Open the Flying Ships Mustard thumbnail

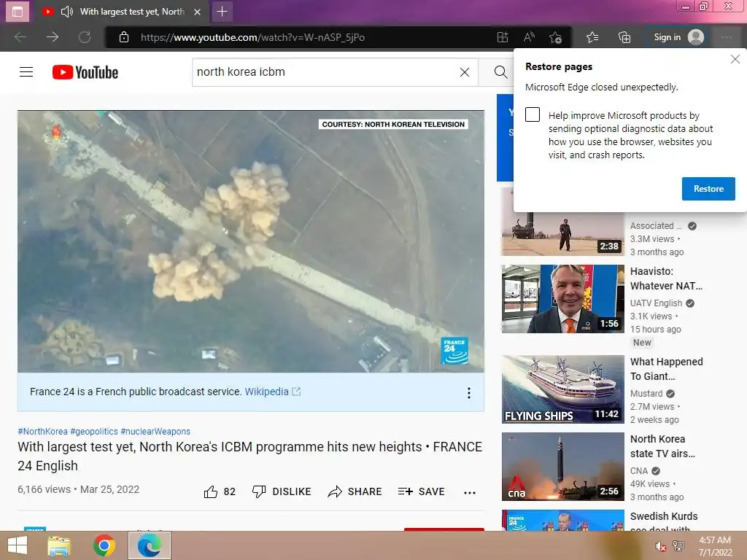562,389
